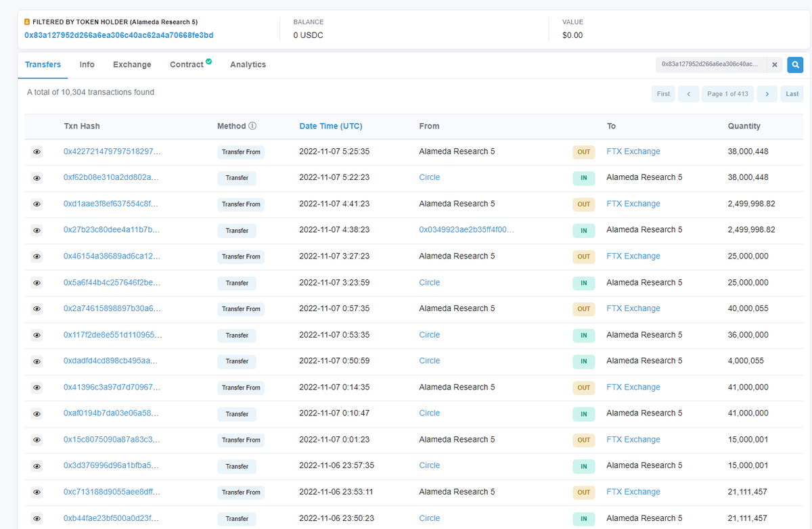Image resolution: width=812 pixels, height=529 pixels.
Task: Open Circle sender in 3:23:59 row
Action: pos(429,282)
